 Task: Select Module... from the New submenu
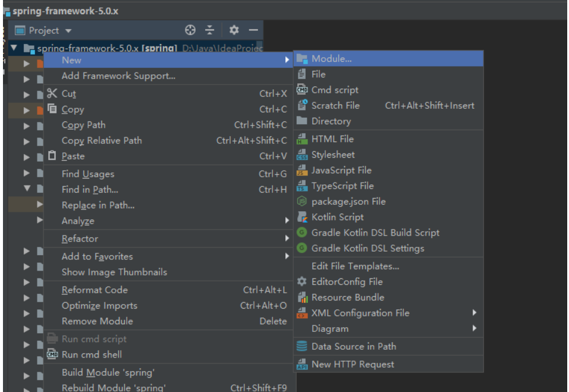pyautogui.click(x=331, y=59)
